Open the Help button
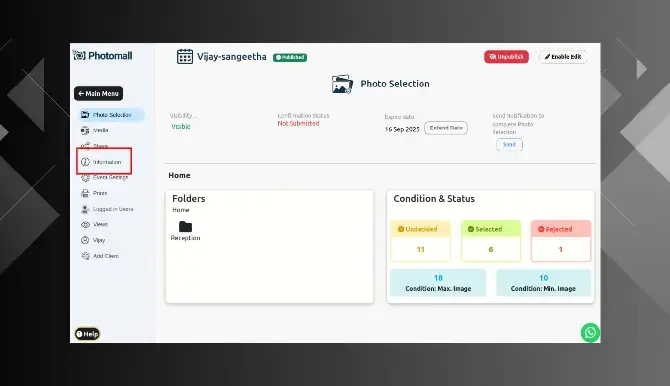This screenshot has width=670, height=386. pyautogui.click(x=87, y=334)
